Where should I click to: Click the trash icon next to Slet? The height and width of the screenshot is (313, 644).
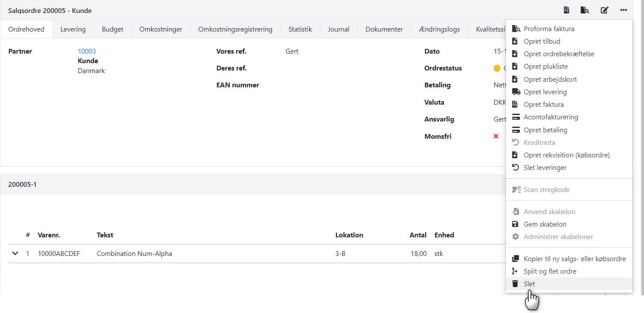click(515, 284)
